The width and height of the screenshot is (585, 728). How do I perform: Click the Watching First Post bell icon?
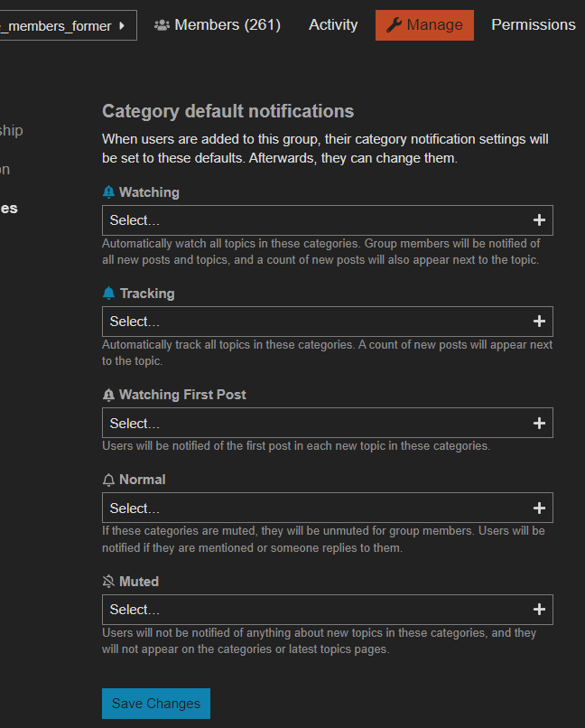pyautogui.click(x=108, y=395)
